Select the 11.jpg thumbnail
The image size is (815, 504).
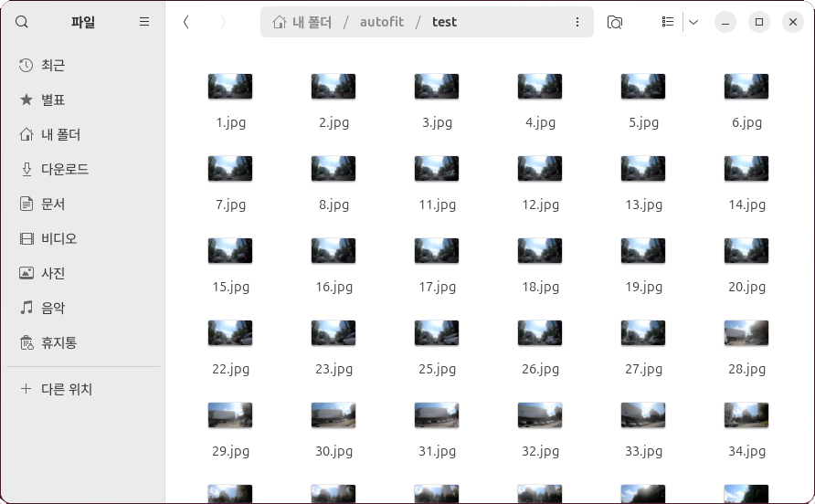[x=437, y=168]
